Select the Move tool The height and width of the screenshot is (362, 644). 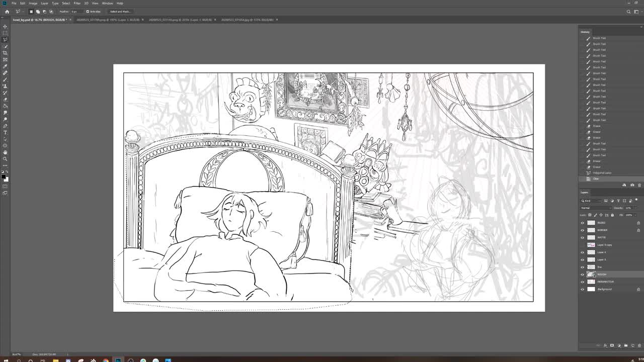[5, 26]
